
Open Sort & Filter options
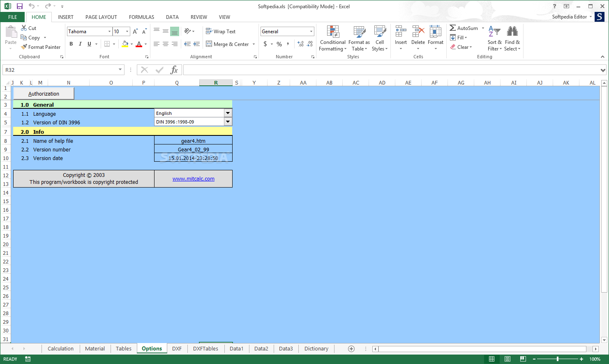click(494, 38)
